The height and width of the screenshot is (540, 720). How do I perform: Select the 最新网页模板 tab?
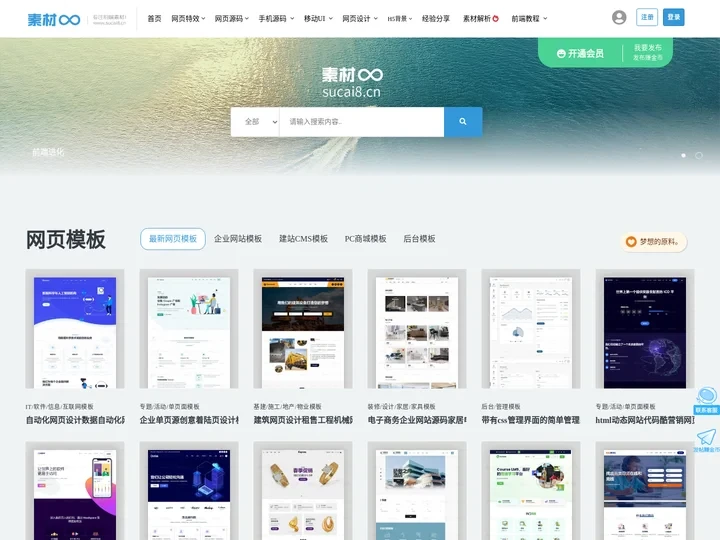173,239
